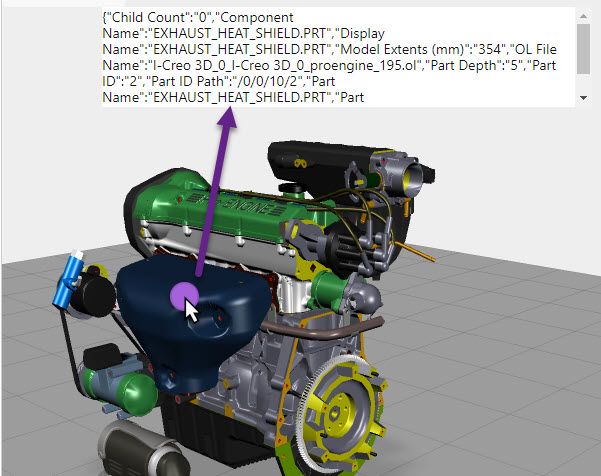601x476 pixels.
Task: Click the scrollbar thumb in the JSON text box
Action: [x=583, y=49]
